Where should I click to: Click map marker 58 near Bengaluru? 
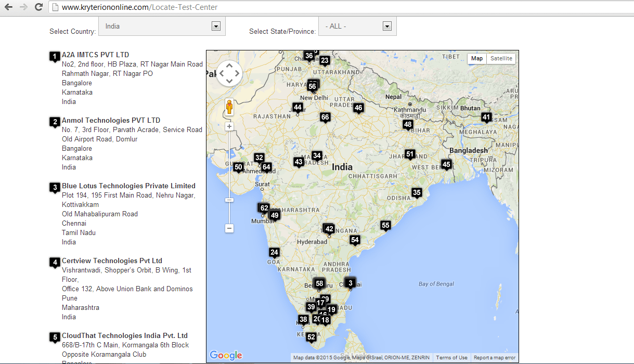pyautogui.click(x=319, y=284)
